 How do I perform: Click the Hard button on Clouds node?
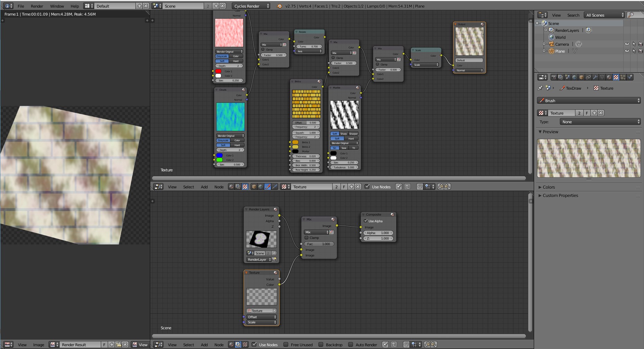(x=237, y=145)
